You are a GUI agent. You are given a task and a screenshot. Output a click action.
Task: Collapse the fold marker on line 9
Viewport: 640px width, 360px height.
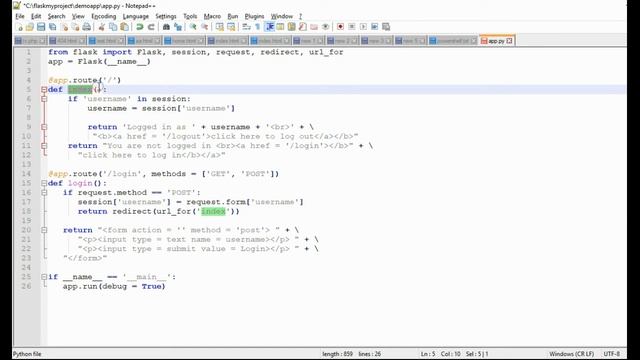44,127
